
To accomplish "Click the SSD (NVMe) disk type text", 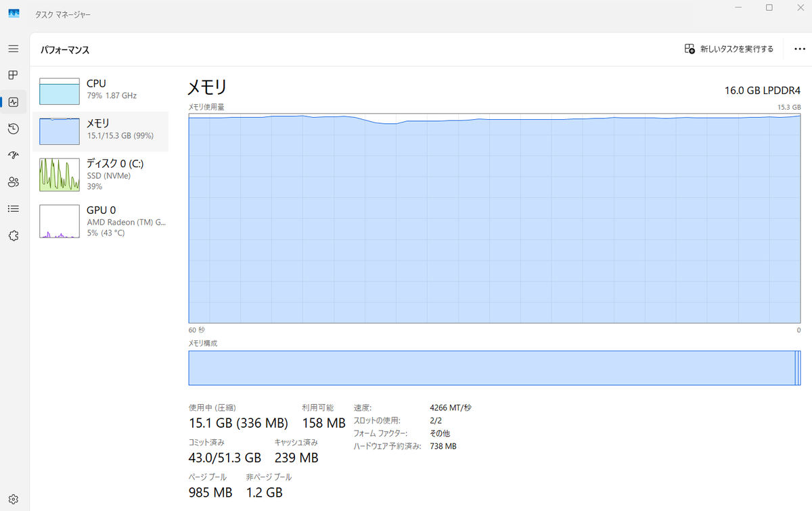I will [108, 176].
